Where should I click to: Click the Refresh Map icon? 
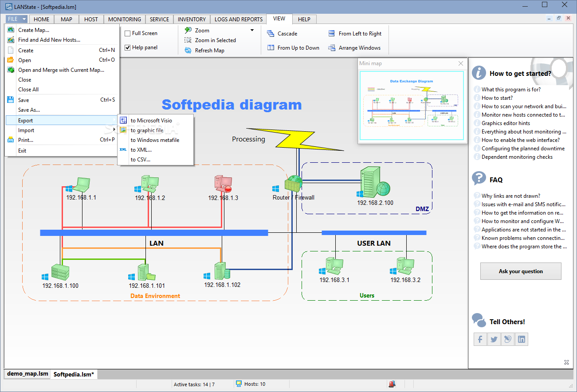[188, 50]
